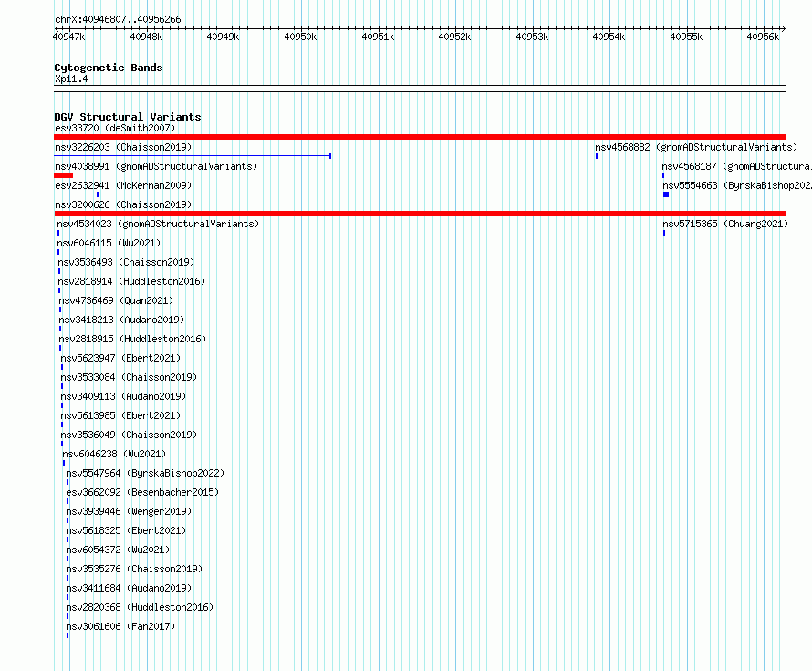
Task: Click the 40947k ruler tick label
Action: click(x=68, y=37)
